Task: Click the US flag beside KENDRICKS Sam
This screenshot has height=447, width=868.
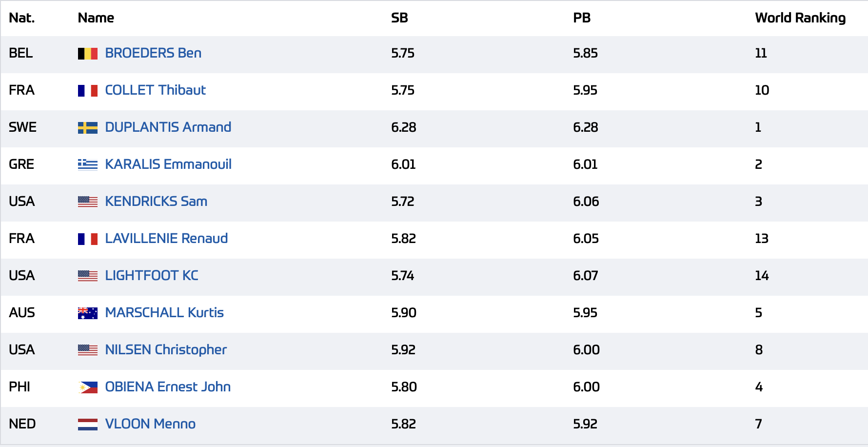Action: tap(88, 202)
